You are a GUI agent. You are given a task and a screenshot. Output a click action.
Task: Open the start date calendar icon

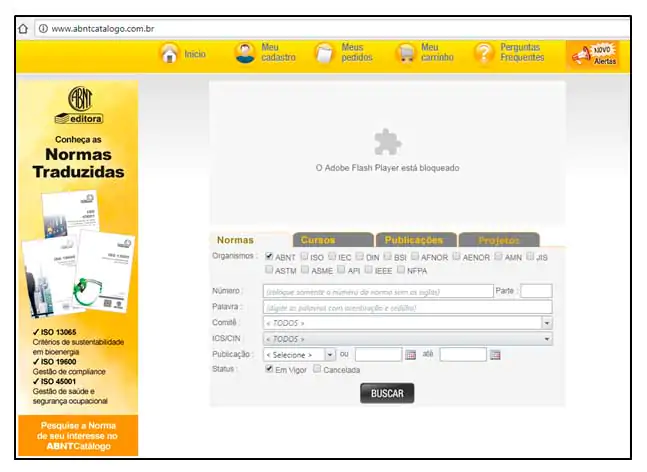tap(411, 355)
